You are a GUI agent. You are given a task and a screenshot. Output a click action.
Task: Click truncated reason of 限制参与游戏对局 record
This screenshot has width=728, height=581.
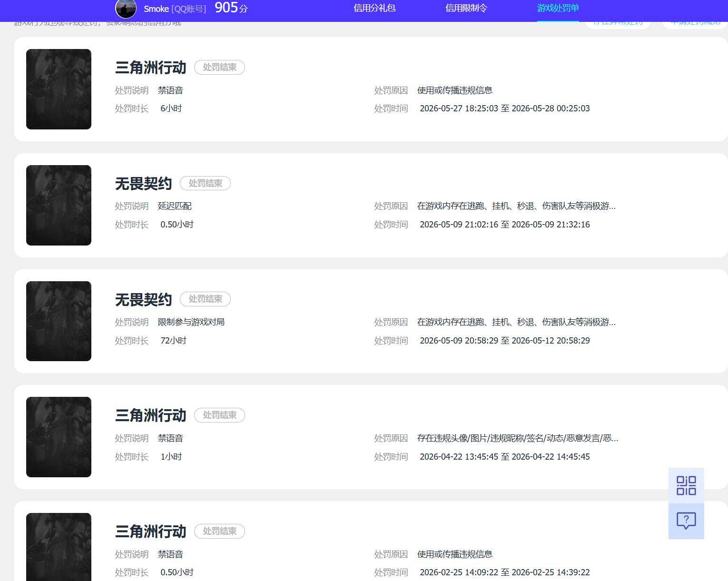[x=516, y=322]
